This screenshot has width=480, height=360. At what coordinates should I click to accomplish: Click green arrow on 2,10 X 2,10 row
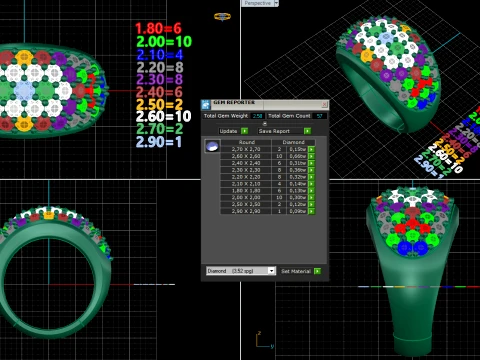(311, 184)
